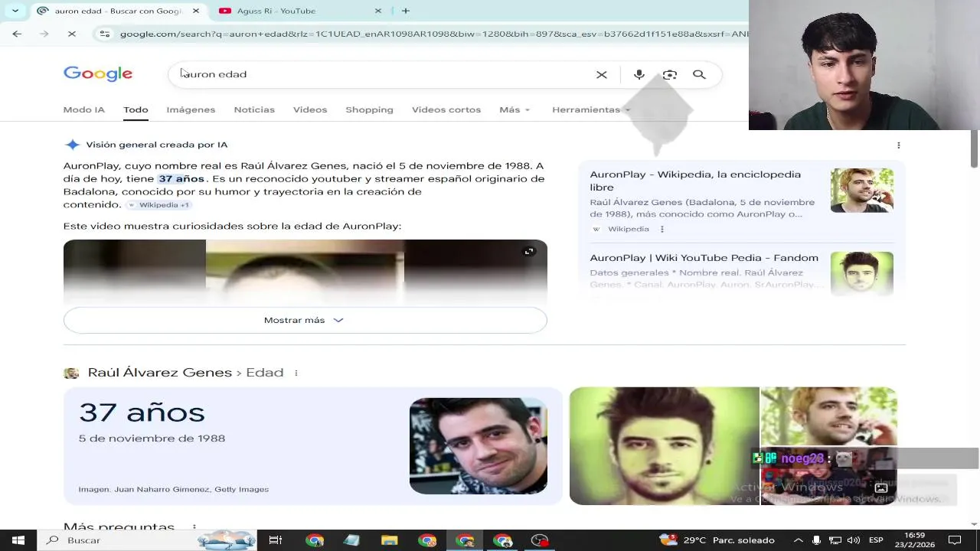Open the weather widget showing 29°C
The height and width of the screenshot is (551, 980).
(x=718, y=540)
